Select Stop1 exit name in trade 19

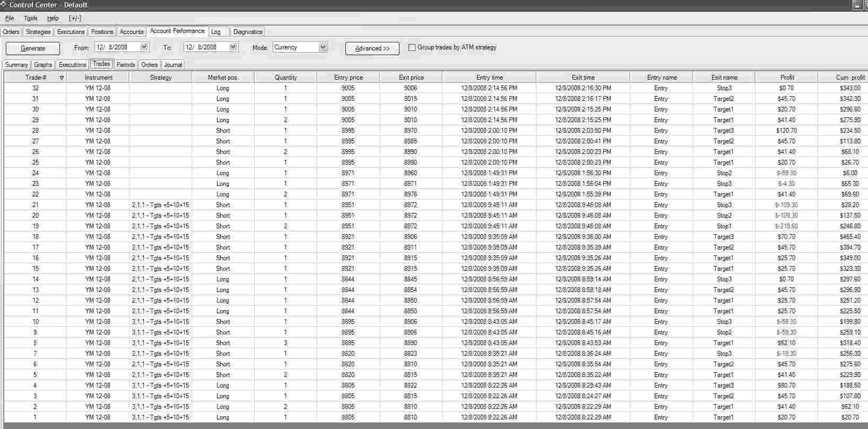[724, 226]
